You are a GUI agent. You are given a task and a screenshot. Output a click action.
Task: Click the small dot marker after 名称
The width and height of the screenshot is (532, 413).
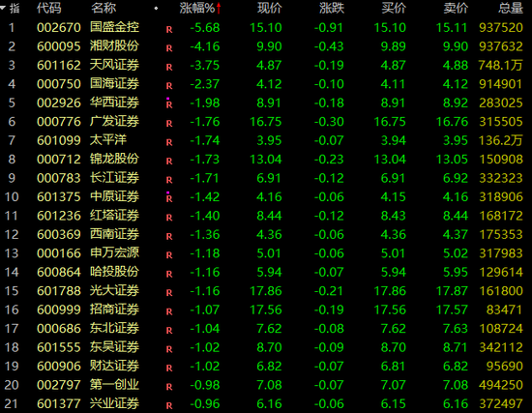coord(156,8)
